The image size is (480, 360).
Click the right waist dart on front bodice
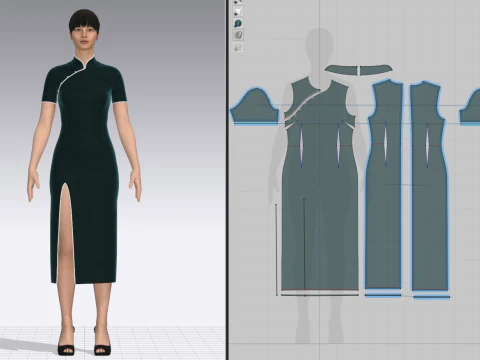(x=339, y=146)
